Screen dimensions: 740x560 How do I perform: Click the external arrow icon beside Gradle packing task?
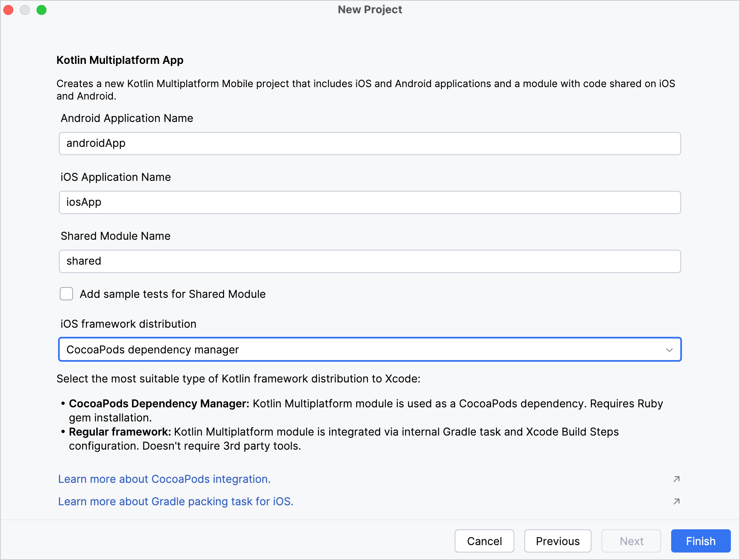676,502
